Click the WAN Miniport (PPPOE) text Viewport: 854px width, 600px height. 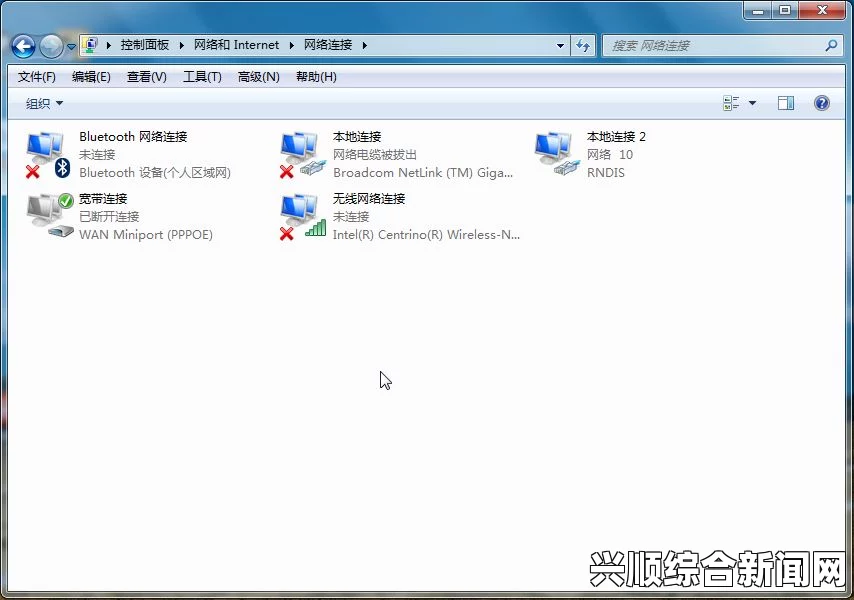coord(146,235)
